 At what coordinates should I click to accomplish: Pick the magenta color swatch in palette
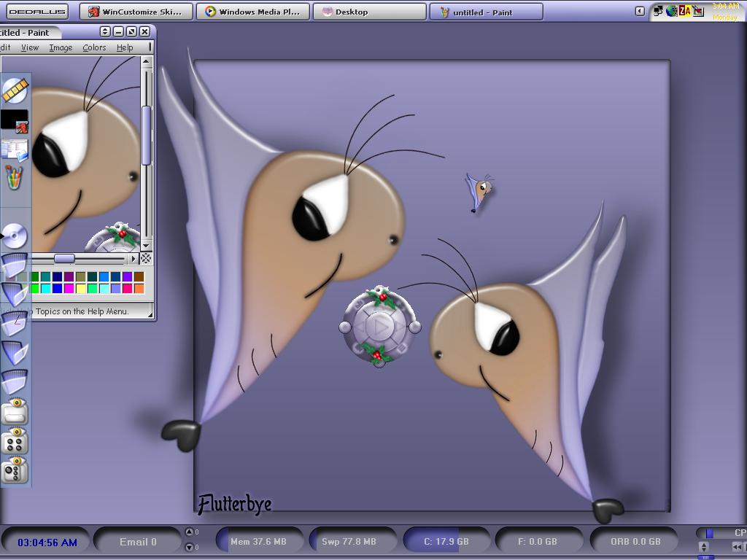[x=69, y=288]
